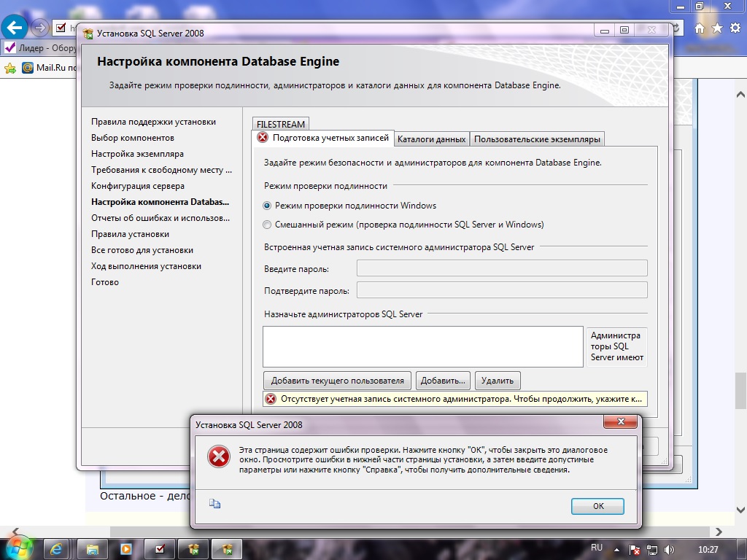The height and width of the screenshot is (560, 747).
Task: Click the Action Center flag icon in the tray
Action: tap(635, 550)
